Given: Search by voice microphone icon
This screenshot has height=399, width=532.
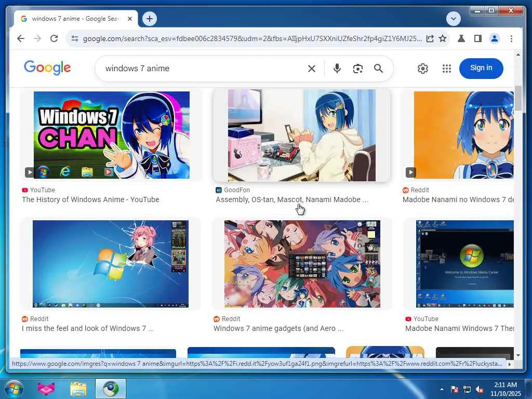Looking at the screenshot, I should click(337, 69).
